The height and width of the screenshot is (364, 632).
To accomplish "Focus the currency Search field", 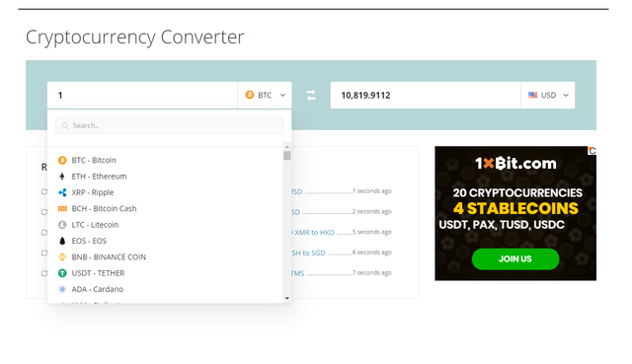I will [x=169, y=125].
